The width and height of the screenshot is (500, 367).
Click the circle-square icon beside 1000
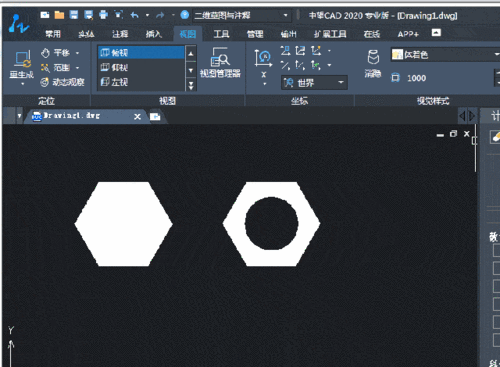[x=395, y=78]
